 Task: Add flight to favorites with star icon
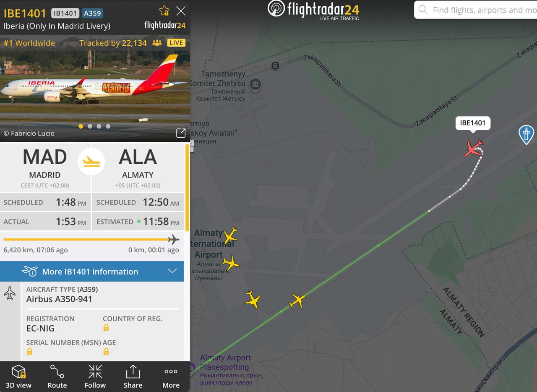coord(164,10)
